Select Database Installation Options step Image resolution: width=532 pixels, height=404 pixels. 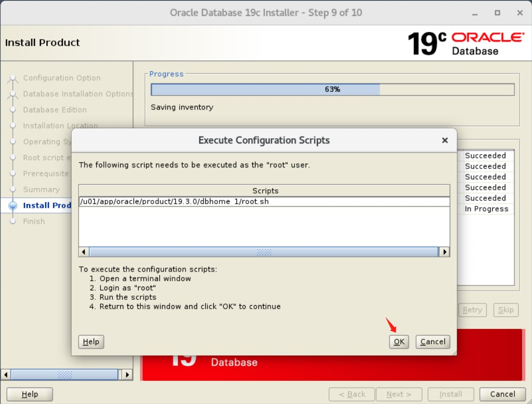coord(78,94)
